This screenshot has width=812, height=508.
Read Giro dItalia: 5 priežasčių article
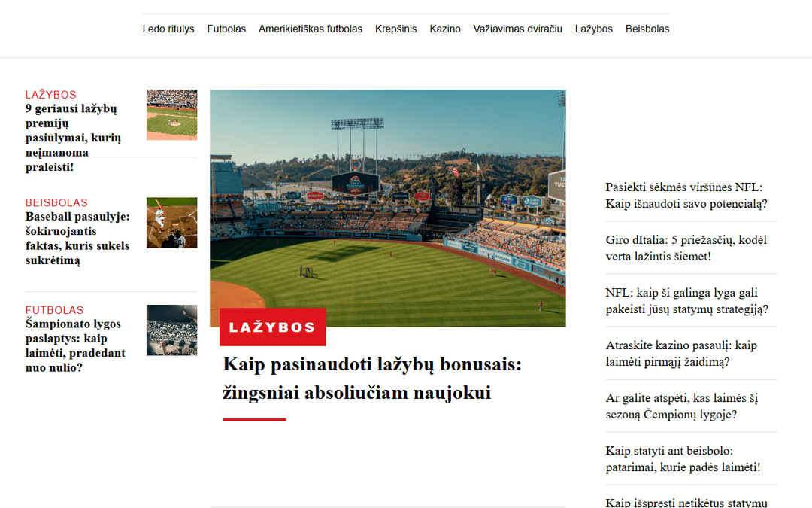coord(686,248)
